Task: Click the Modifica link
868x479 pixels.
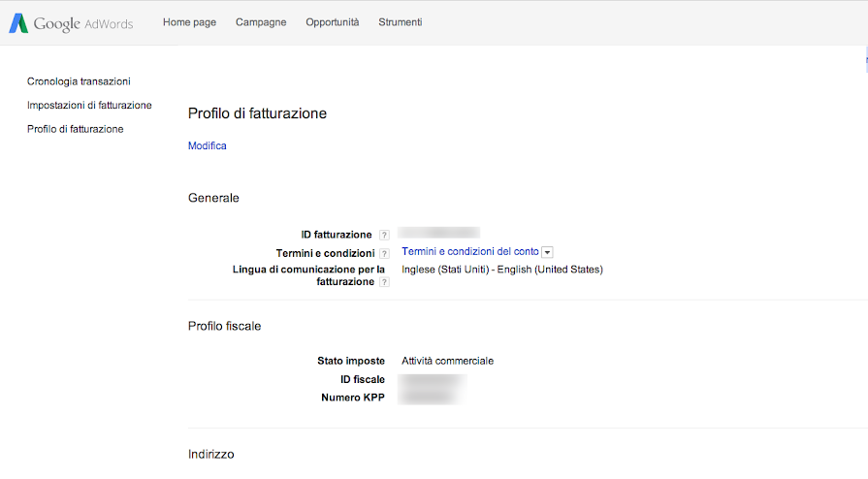Action: [x=207, y=145]
